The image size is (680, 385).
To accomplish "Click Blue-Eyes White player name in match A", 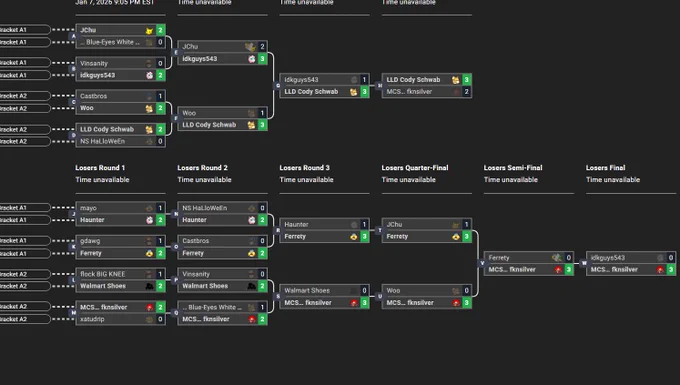I will click(110, 42).
